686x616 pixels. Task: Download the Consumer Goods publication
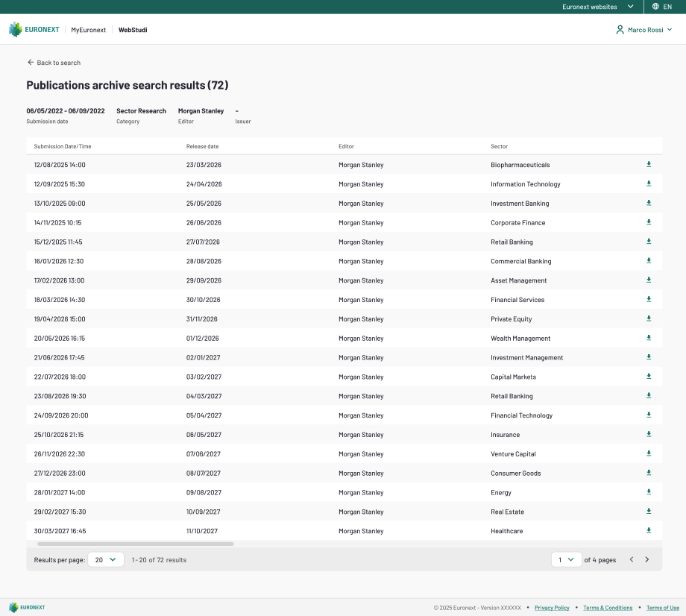click(649, 473)
